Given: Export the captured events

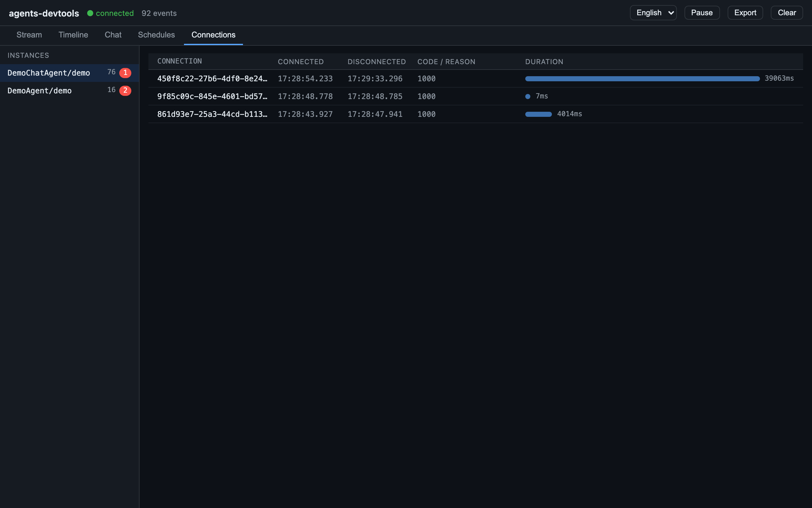Looking at the screenshot, I should tap(745, 13).
